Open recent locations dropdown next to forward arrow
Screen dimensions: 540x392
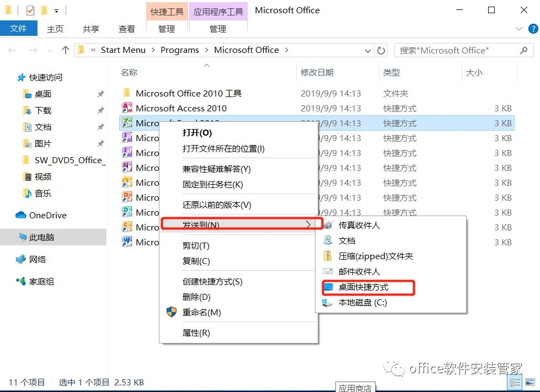point(50,51)
